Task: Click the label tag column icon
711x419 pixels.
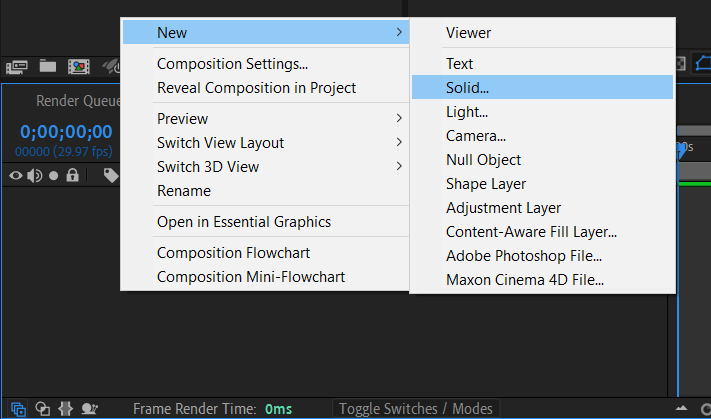Action: coord(110,176)
